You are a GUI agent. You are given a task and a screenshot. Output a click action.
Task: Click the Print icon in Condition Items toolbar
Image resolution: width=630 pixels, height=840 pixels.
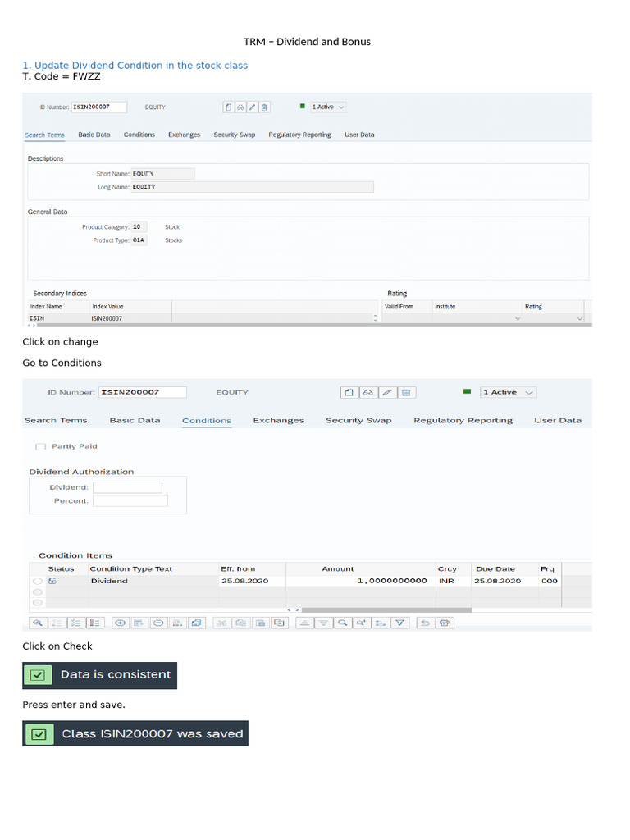click(x=445, y=623)
